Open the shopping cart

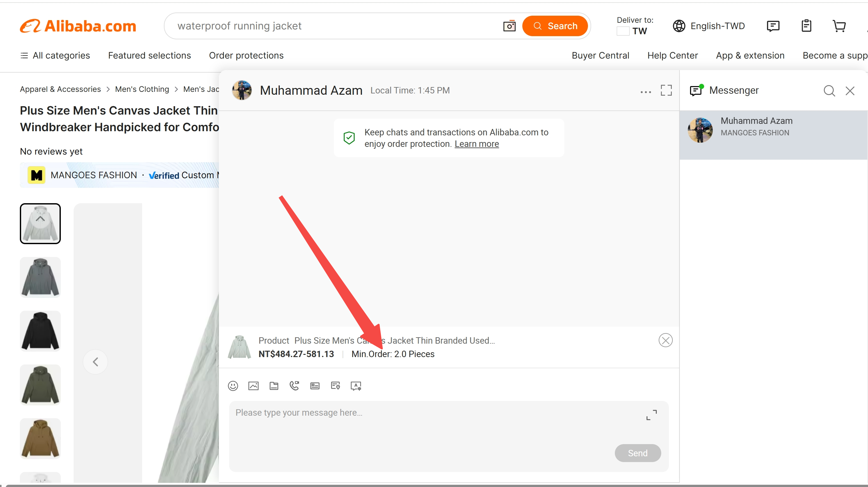click(840, 26)
